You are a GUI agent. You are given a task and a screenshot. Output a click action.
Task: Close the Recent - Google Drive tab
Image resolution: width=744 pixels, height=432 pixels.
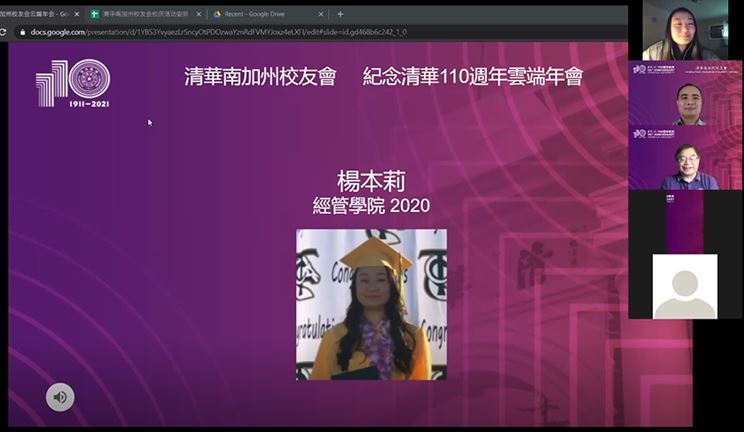[x=321, y=14]
